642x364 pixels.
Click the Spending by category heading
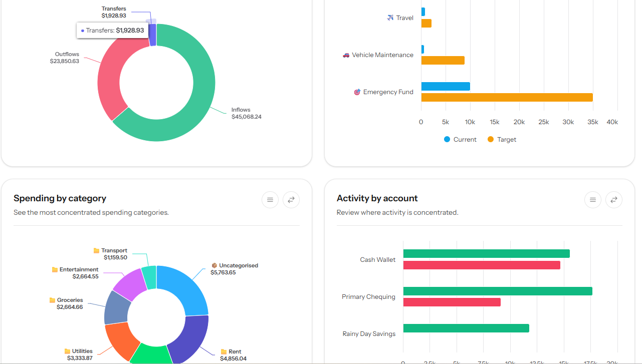[60, 198]
